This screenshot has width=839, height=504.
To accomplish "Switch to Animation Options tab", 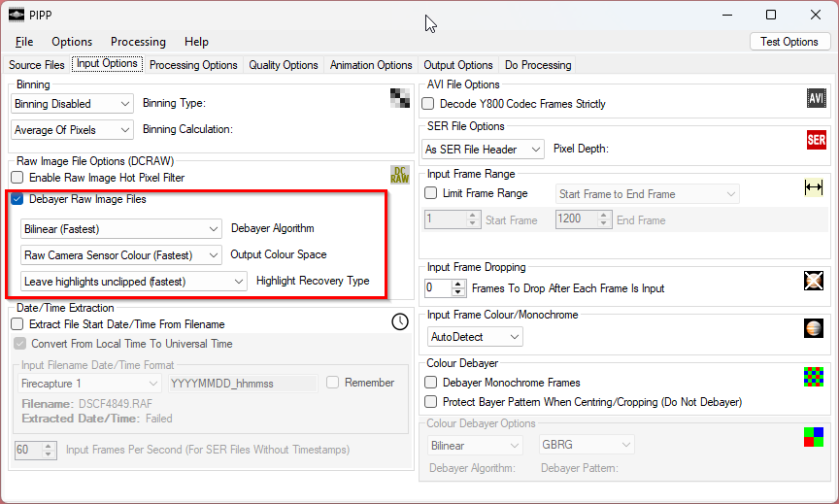I will pos(371,65).
